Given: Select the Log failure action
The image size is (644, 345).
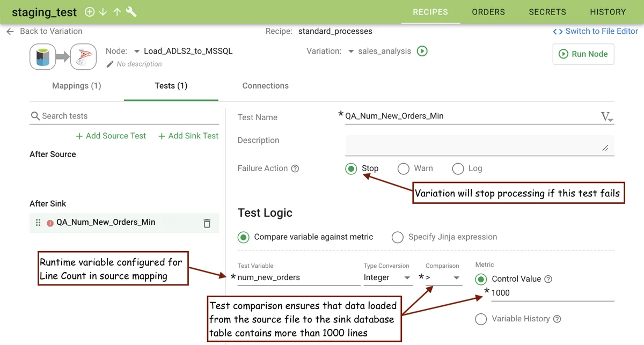Looking at the screenshot, I should point(458,169).
